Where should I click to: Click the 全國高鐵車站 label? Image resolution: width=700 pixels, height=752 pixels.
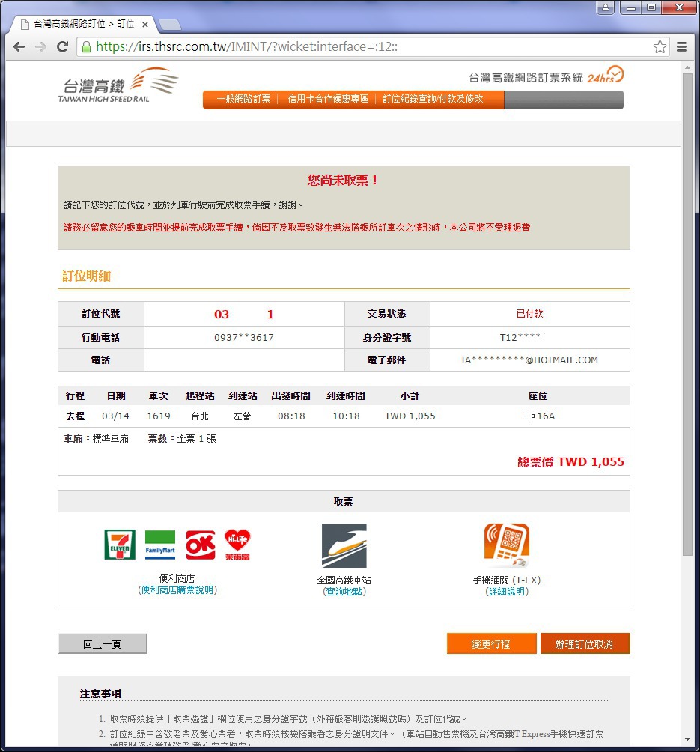(x=344, y=580)
